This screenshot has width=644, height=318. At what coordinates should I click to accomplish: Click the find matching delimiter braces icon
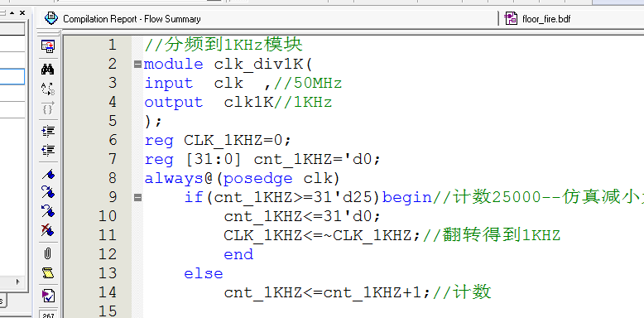click(x=48, y=108)
